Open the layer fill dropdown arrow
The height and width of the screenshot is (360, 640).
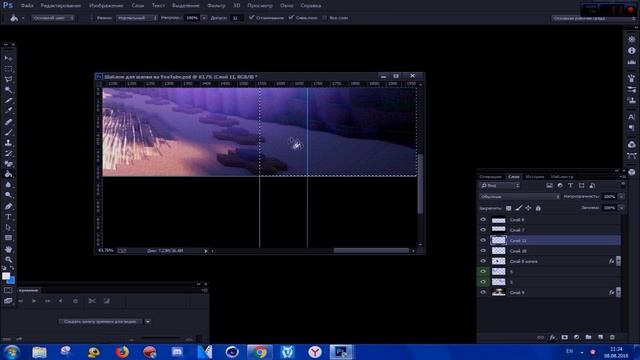click(x=621, y=208)
